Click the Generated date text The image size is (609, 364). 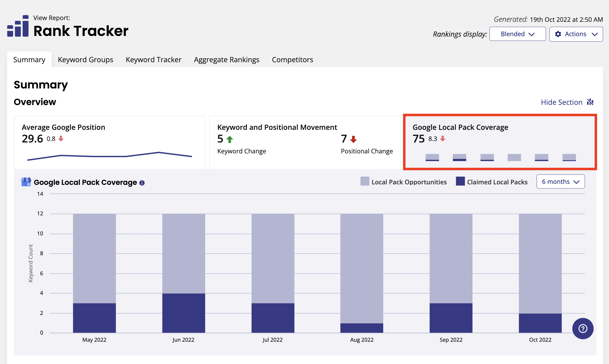tap(548, 19)
